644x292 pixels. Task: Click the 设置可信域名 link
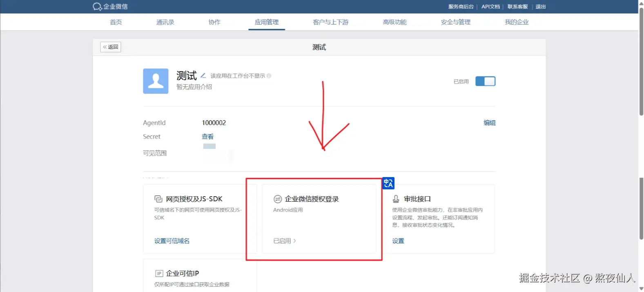pyautogui.click(x=172, y=241)
